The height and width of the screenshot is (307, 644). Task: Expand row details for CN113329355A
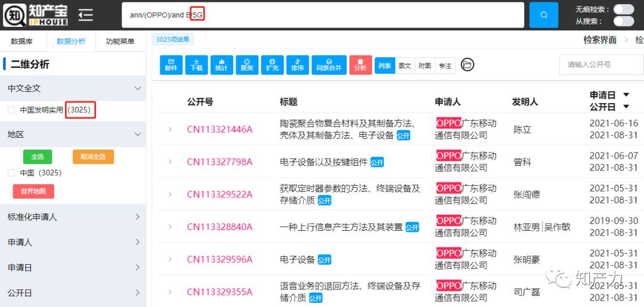tap(169, 292)
